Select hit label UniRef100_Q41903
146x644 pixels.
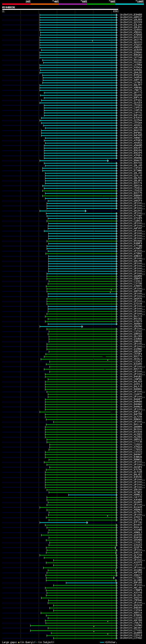coord(131,211)
